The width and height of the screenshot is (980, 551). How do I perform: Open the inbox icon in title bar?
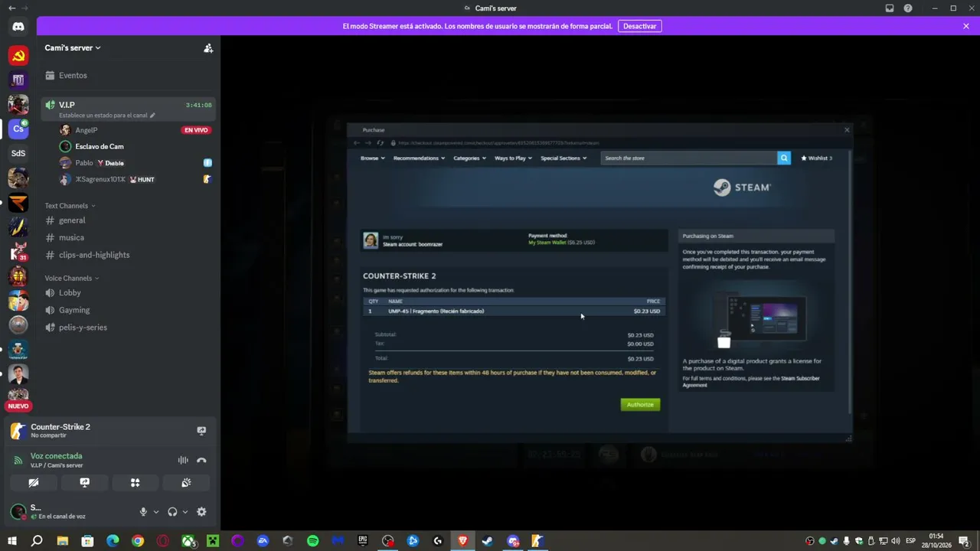click(x=890, y=8)
